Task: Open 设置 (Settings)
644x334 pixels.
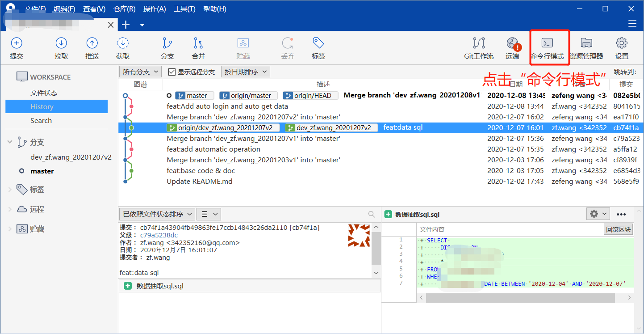Action: pyautogui.click(x=622, y=48)
